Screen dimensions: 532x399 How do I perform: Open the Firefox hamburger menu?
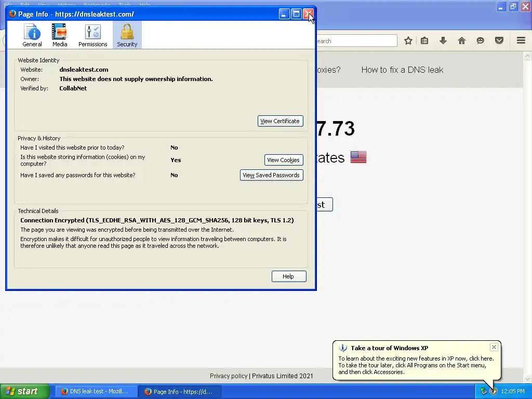[x=521, y=41]
